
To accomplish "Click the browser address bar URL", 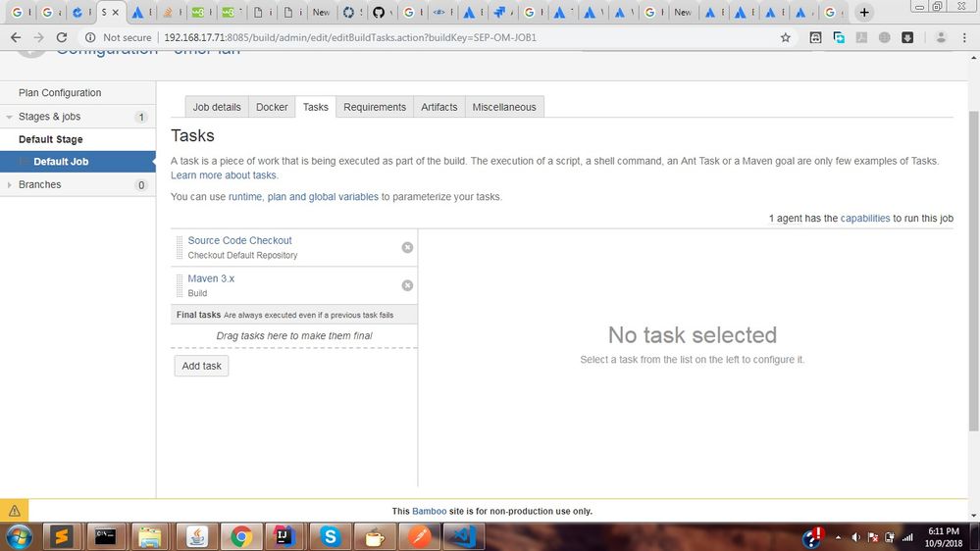I will [350, 37].
